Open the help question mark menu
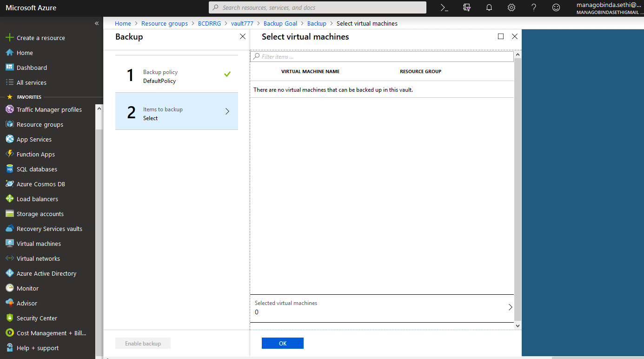The image size is (644, 359). 534,7
